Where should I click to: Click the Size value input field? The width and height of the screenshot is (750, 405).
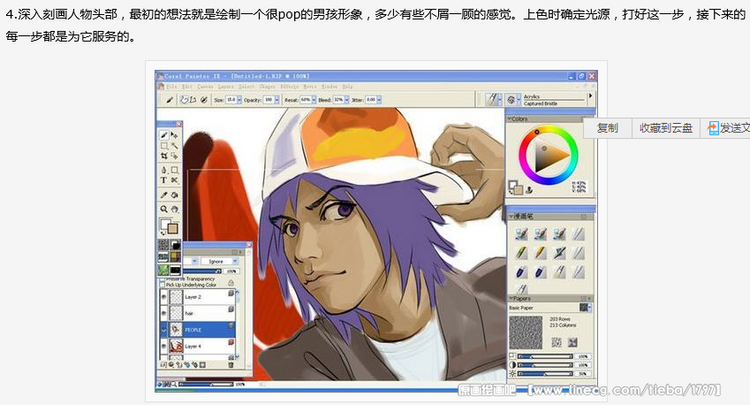tap(231, 100)
